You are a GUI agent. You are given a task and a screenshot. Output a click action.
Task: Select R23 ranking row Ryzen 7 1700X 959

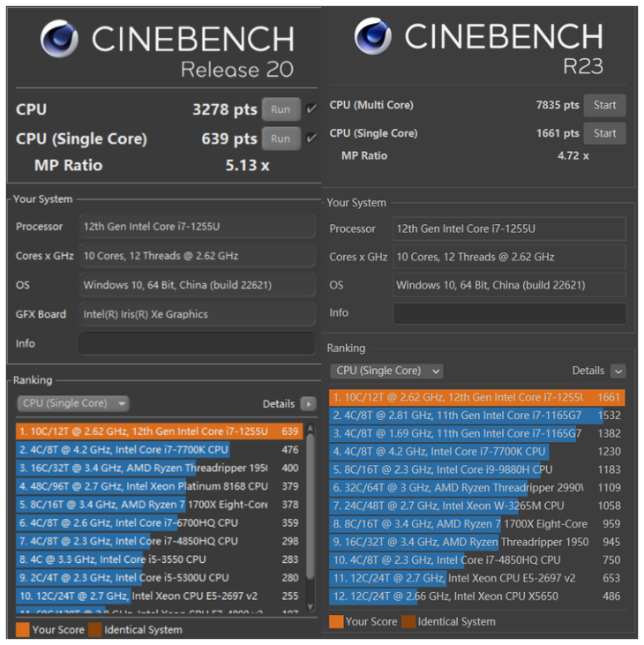(x=477, y=524)
